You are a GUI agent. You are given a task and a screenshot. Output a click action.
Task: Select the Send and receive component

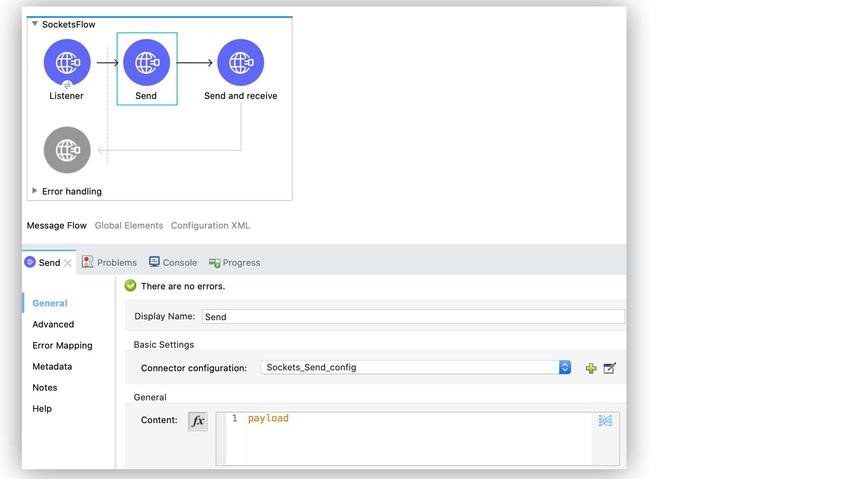coord(241,62)
